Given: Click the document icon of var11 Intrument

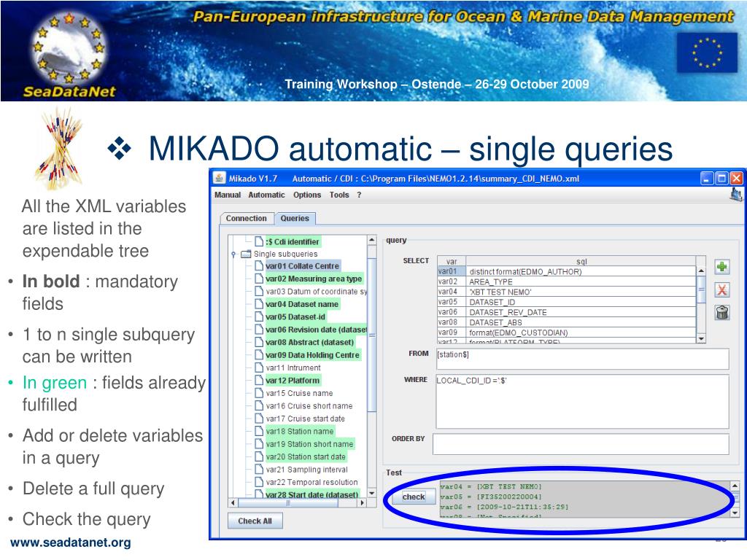Looking at the screenshot, I should pos(259,367).
